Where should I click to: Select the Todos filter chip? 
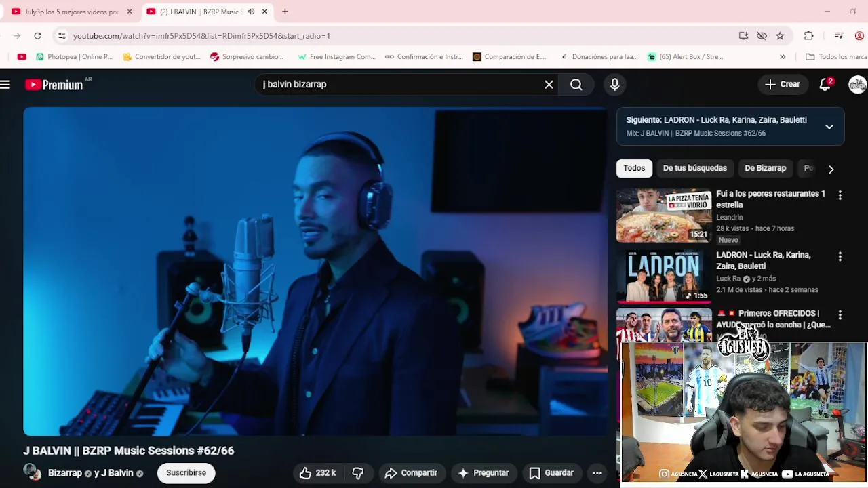click(x=634, y=168)
